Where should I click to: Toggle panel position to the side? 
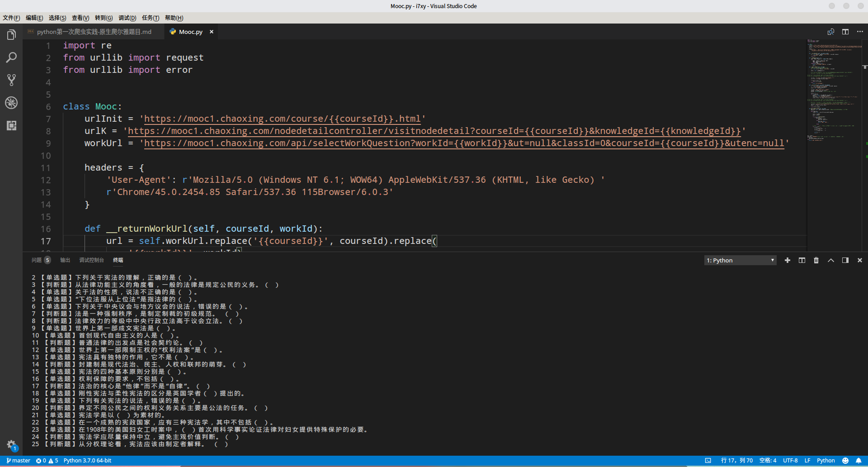point(845,260)
